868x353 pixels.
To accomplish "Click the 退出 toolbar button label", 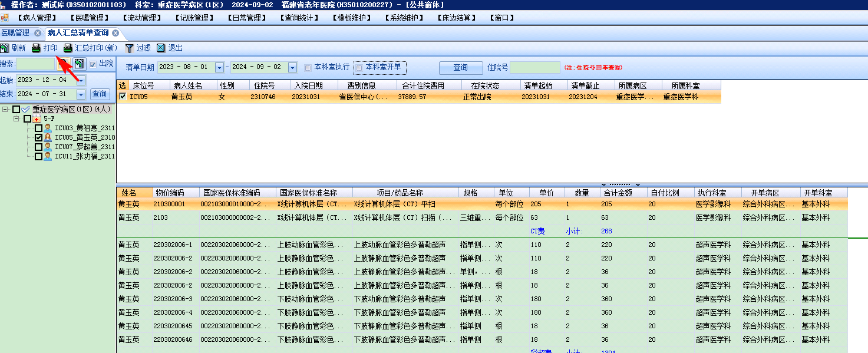I will (x=175, y=48).
